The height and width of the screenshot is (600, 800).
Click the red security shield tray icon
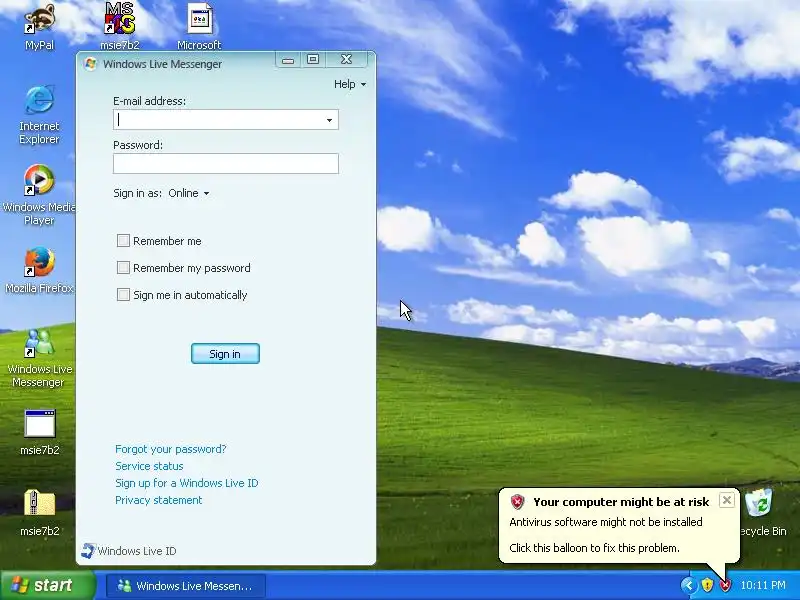725,585
